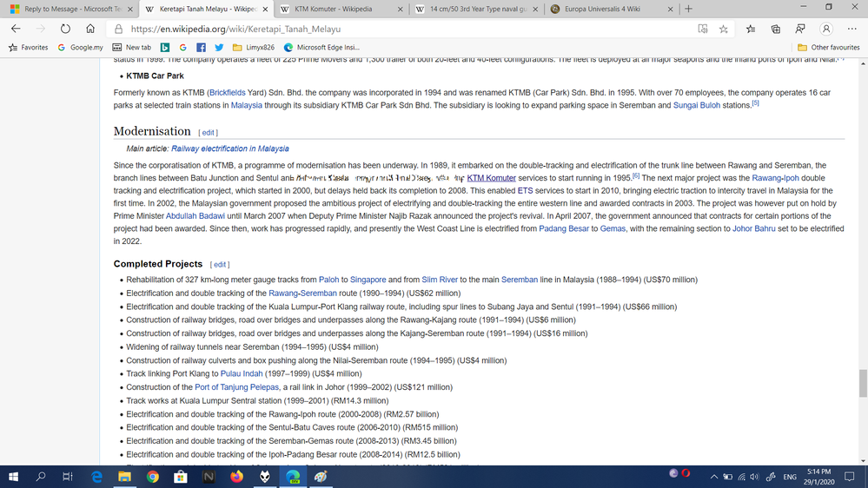Open the browser home page
868x488 pixels.
point(90,29)
